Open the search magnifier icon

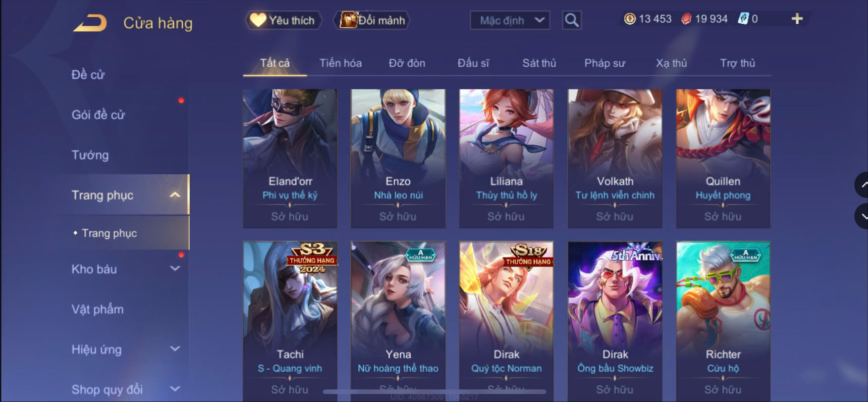[x=572, y=20]
